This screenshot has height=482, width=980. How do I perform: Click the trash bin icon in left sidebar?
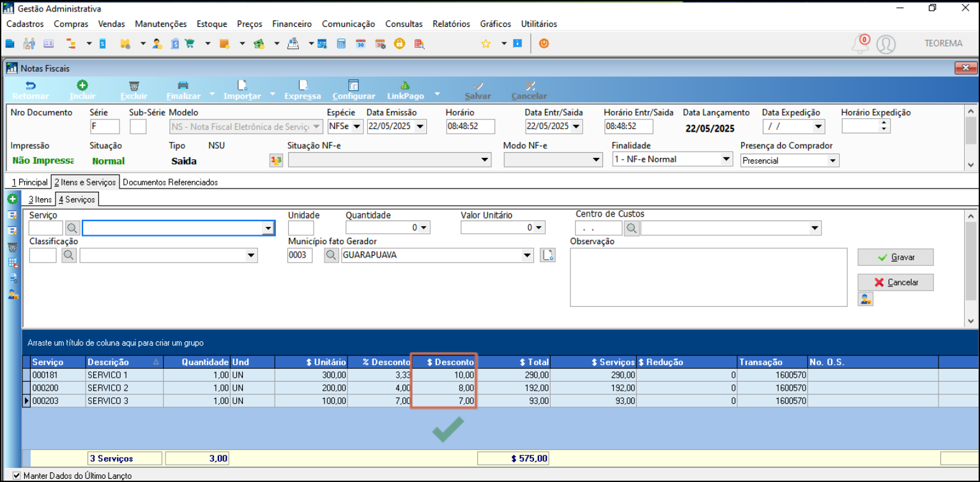(12, 247)
